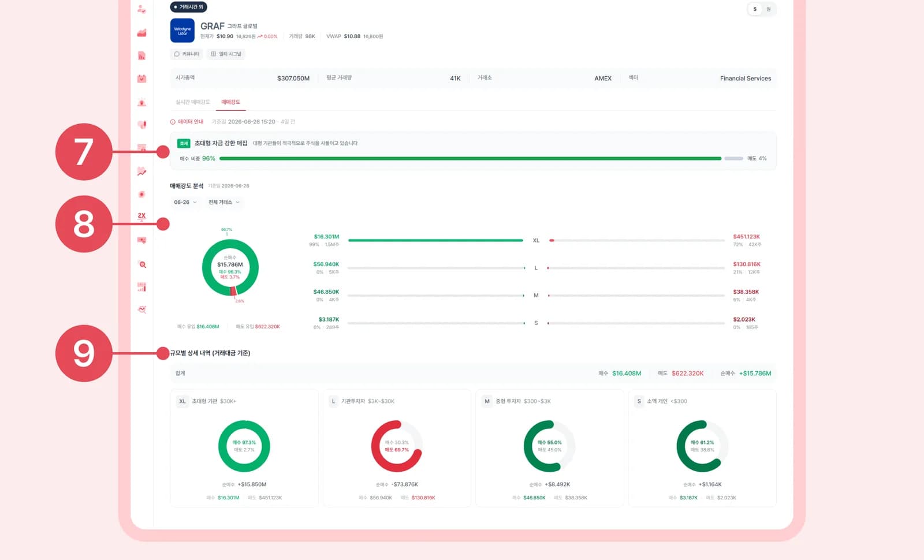
Task: Open the monitor board sidebar icon
Action: [x=141, y=240]
